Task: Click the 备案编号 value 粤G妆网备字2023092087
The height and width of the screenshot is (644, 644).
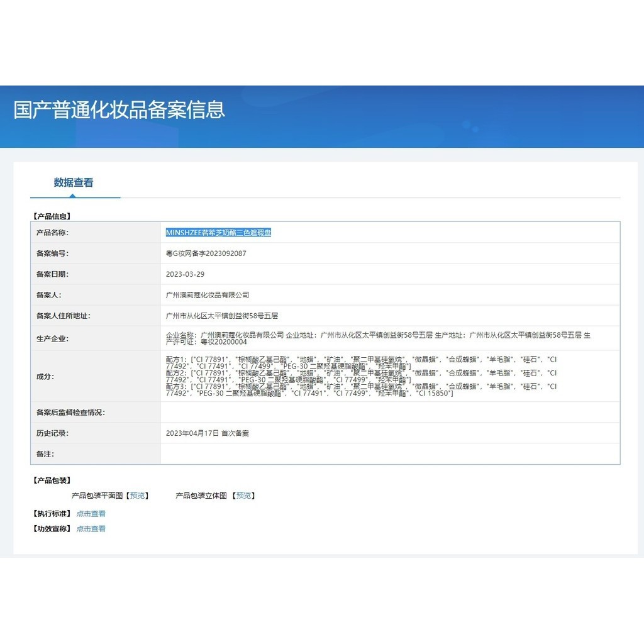Action: (x=206, y=253)
